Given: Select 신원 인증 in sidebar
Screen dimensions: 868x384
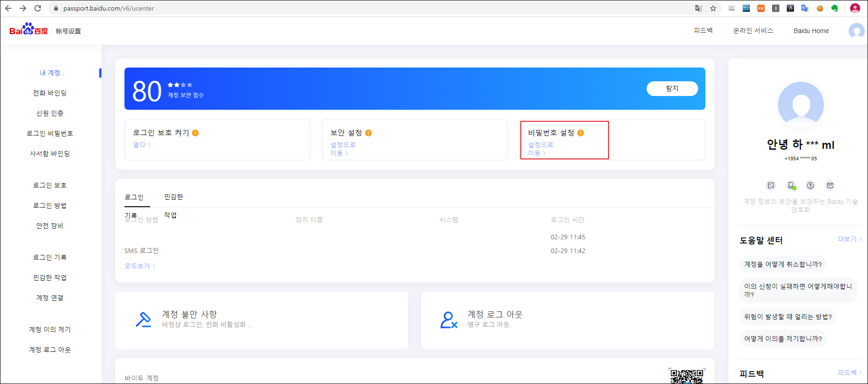Looking at the screenshot, I should pyautogui.click(x=50, y=113).
